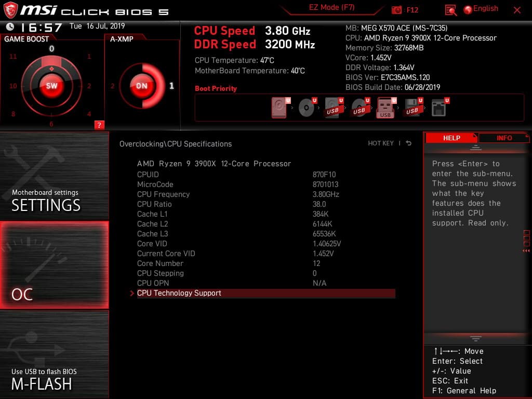
Task: Click the DDR Speed 3200 MHz readout
Action: 255,45
